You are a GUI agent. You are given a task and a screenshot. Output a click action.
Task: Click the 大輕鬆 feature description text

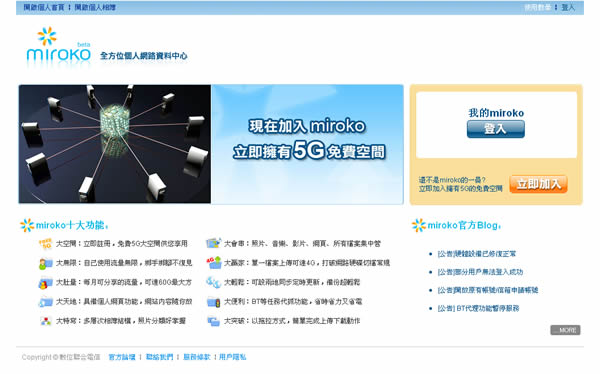click(x=292, y=282)
